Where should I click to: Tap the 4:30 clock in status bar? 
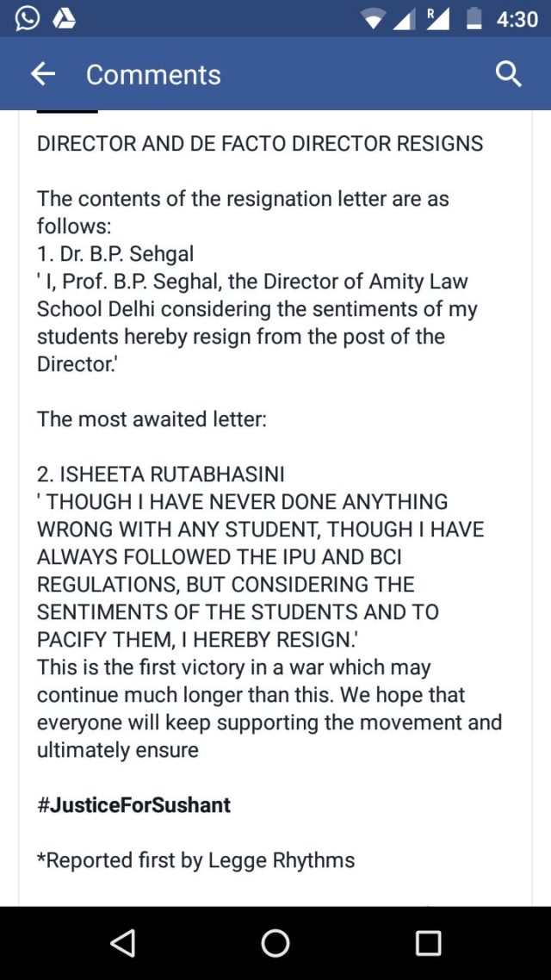pyautogui.click(x=517, y=19)
